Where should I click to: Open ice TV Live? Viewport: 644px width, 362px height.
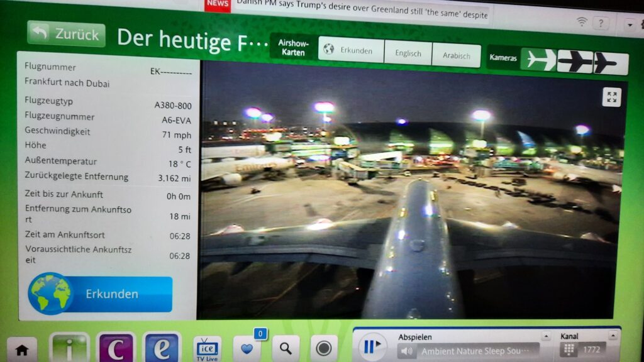(x=207, y=348)
